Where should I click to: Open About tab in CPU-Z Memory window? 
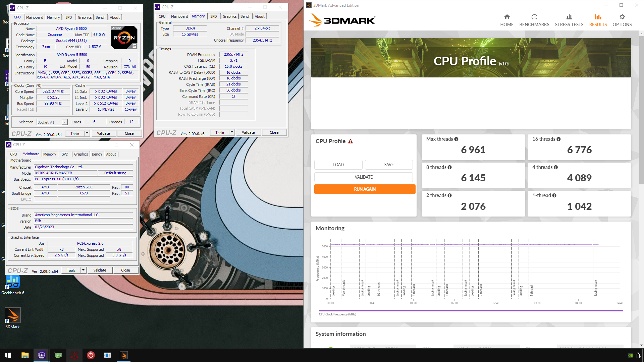tap(260, 16)
